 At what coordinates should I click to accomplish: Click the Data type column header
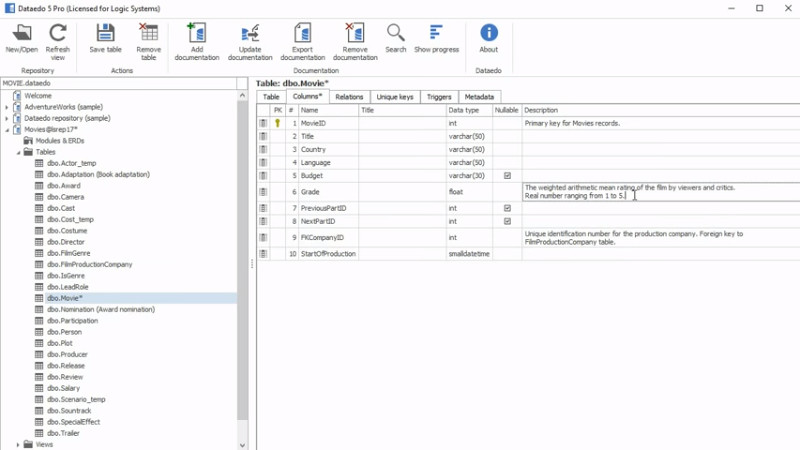pos(469,110)
